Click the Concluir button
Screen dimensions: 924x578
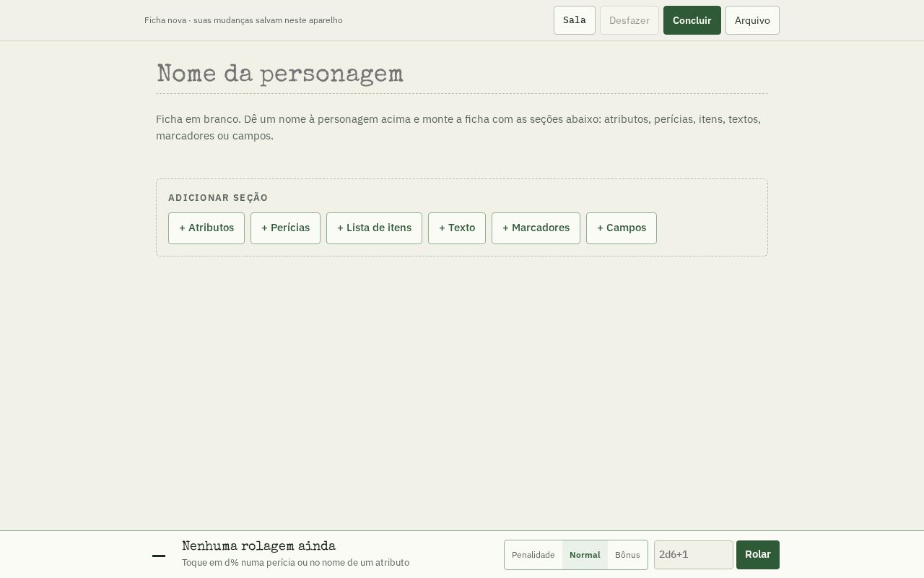coord(692,20)
